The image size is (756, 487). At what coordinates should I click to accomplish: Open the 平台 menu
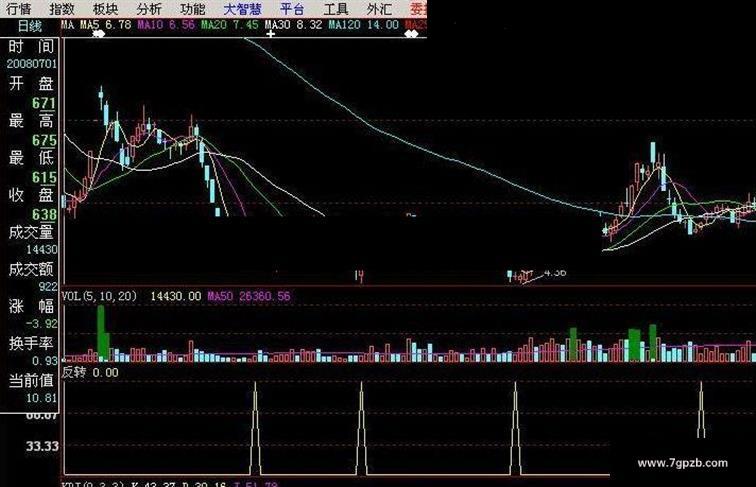point(292,9)
